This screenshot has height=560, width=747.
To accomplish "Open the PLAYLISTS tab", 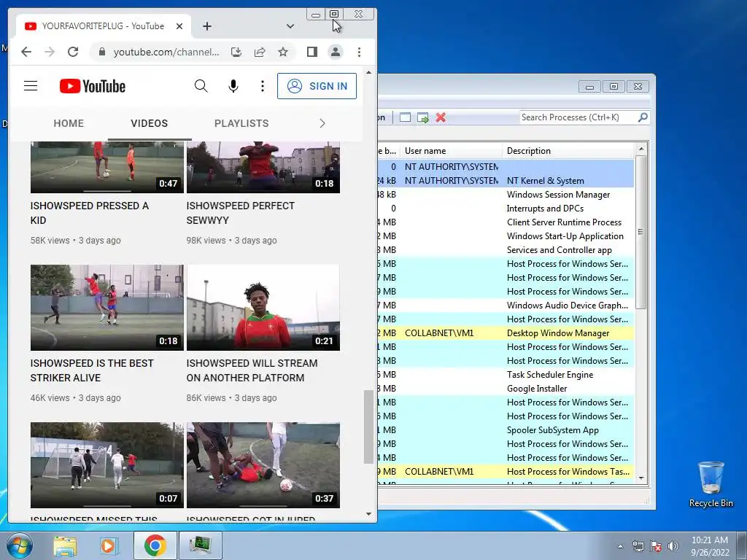I will point(241,123).
